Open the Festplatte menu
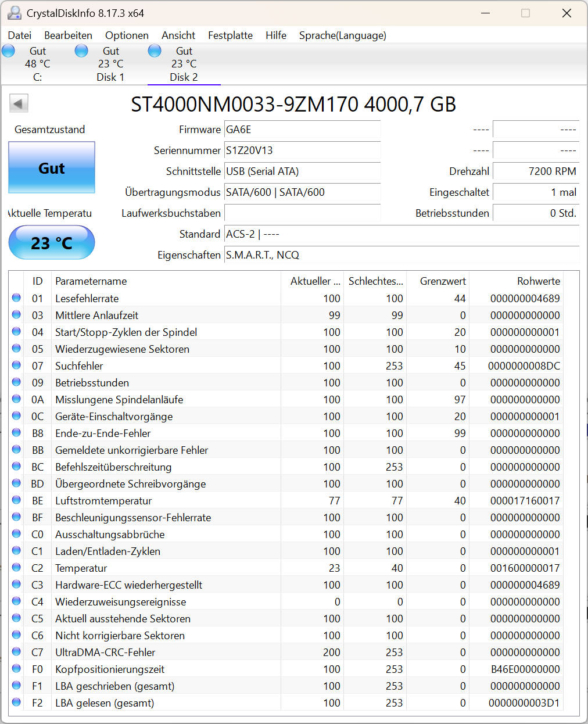 230,35
